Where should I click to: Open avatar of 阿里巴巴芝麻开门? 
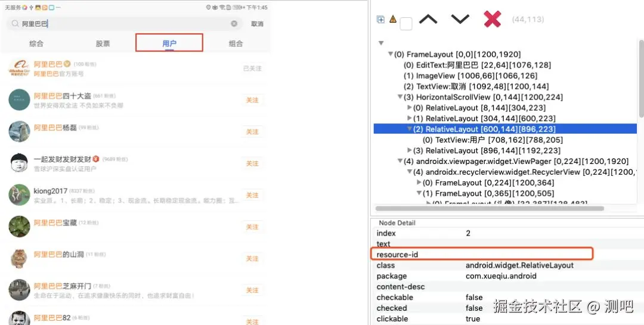point(19,290)
